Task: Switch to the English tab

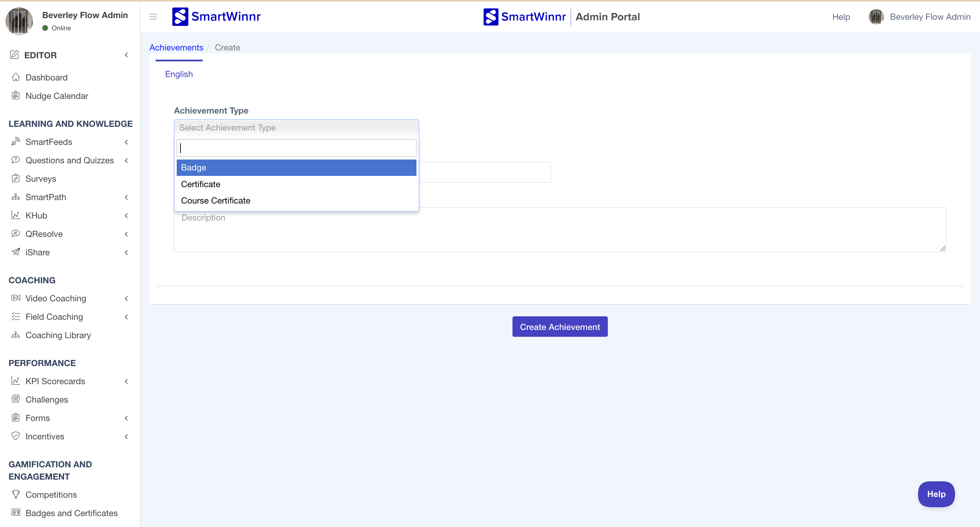Action: click(179, 74)
